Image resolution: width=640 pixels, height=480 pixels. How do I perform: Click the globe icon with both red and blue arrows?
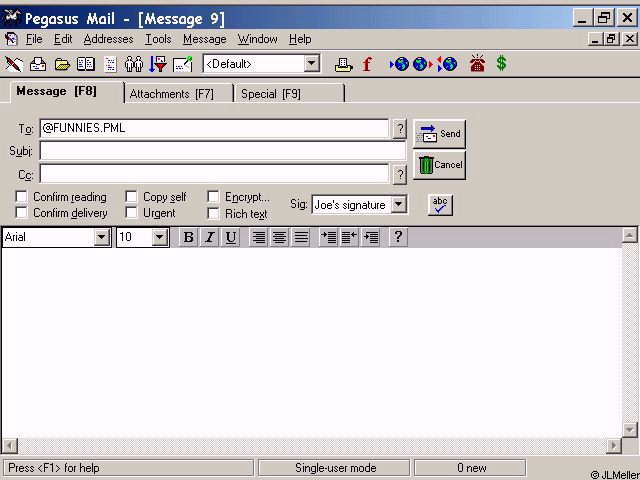(447, 64)
